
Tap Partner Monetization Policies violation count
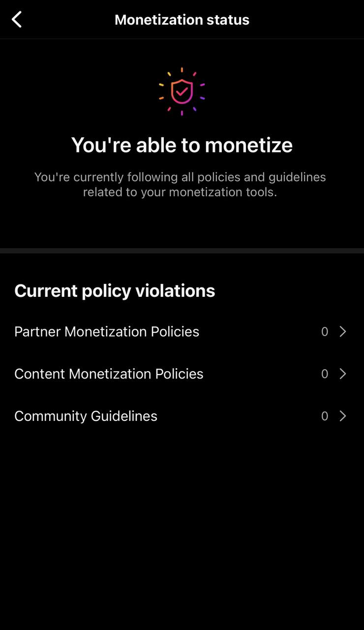point(325,332)
